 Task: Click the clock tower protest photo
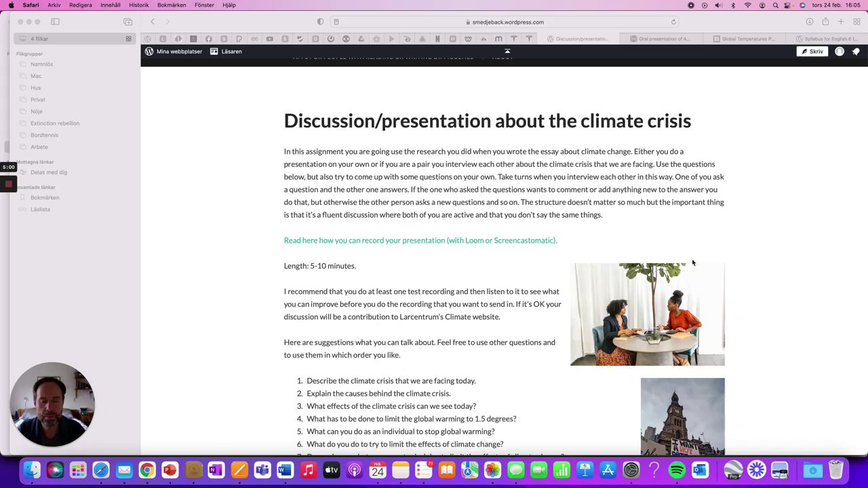tap(683, 417)
